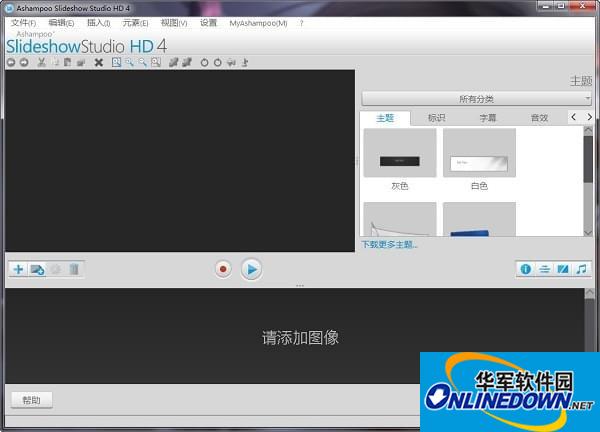Image resolution: width=600 pixels, height=432 pixels.
Task: Click the 下载更多主题 link
Action: point(389,244)
